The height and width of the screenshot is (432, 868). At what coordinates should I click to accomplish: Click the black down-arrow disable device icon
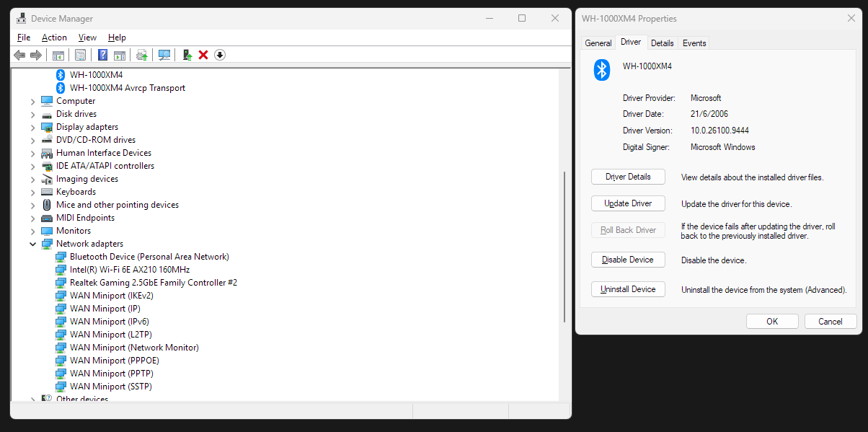pyautogui.click(x=220, y=55)
